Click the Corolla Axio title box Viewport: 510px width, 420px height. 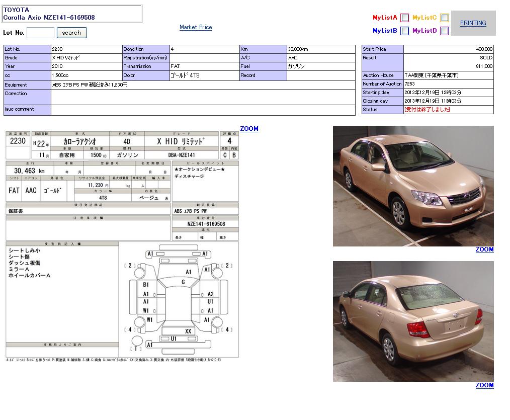(x=72, y=14)
